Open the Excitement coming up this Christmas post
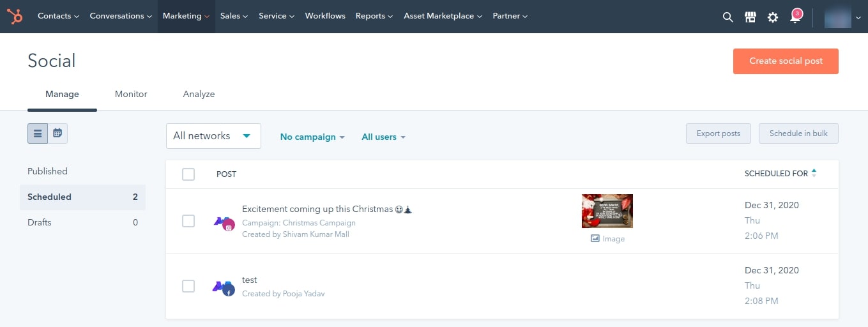Screen dimensions: 868x327 (327, 209)
